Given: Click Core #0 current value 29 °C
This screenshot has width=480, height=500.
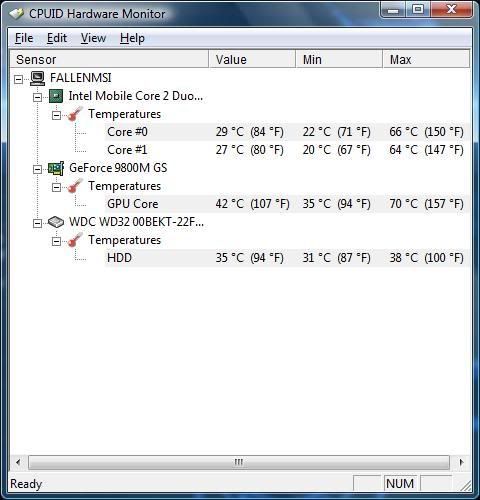Looking at the screenshot, I should pyautogui.click(x=250, y=132).
